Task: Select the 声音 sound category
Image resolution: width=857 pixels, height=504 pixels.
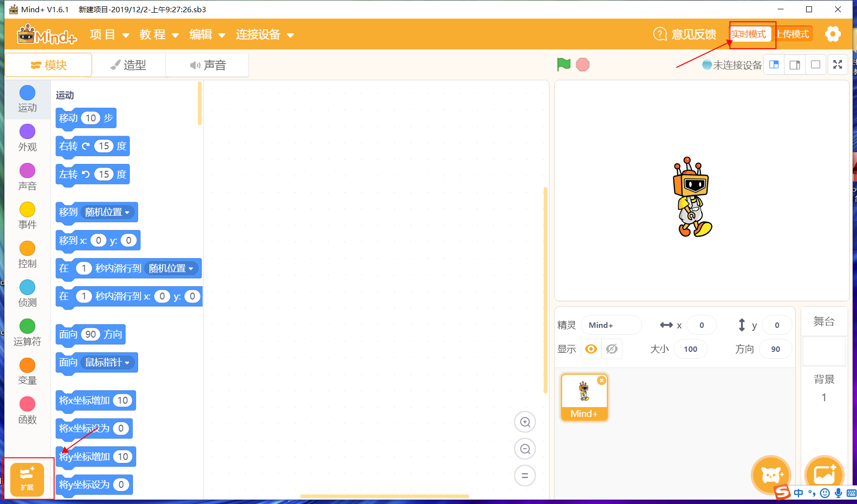Action: tap(27, 177)
